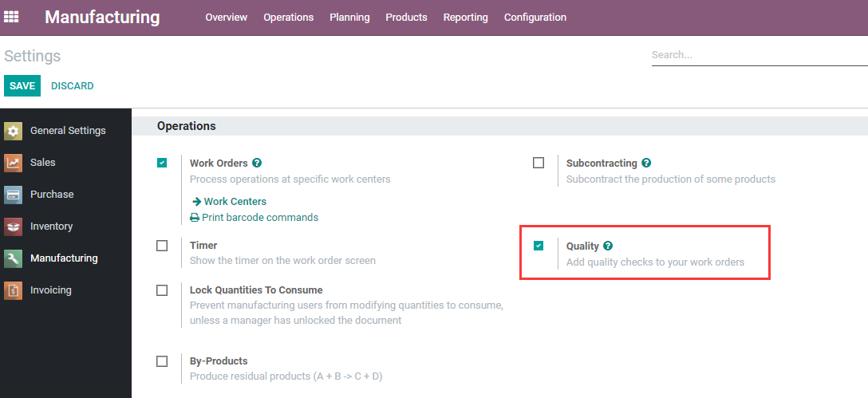Click the Timer setting label

pyautogui.click(x=203, y=245)
